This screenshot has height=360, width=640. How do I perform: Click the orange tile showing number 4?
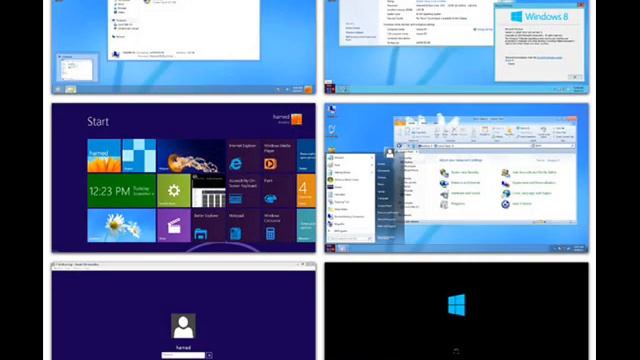click(x=306, y=191)
